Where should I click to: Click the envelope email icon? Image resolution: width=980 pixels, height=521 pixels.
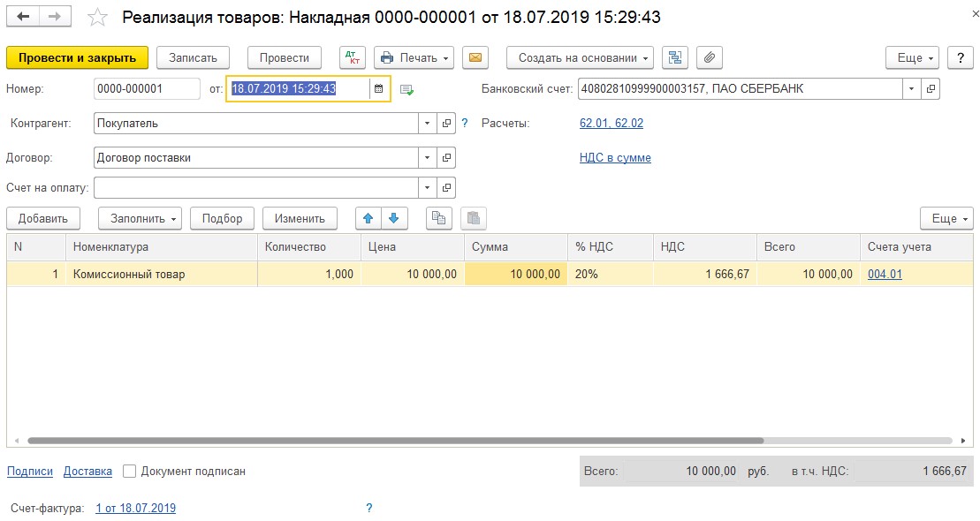(475, 57)
